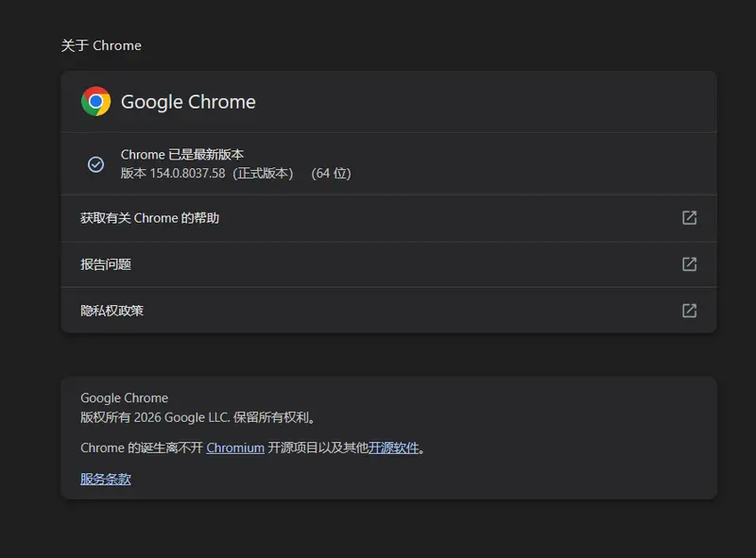Open the 报告问题 row
This screenshot has height=558, width=756.
388,264
